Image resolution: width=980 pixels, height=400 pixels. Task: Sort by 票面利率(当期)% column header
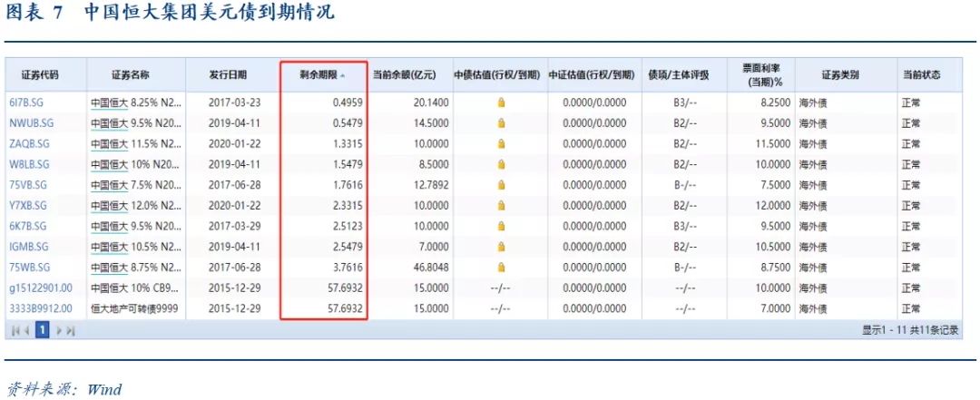(760, 75)
